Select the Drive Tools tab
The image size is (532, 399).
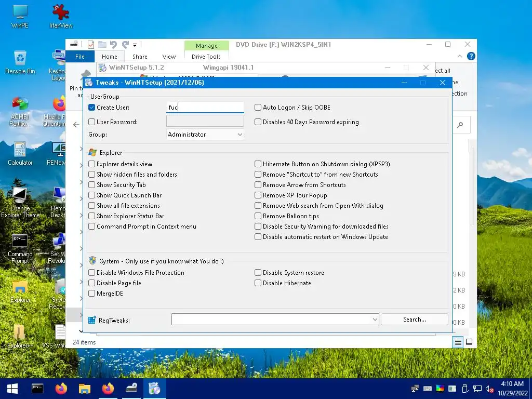[x=206, y=57]
